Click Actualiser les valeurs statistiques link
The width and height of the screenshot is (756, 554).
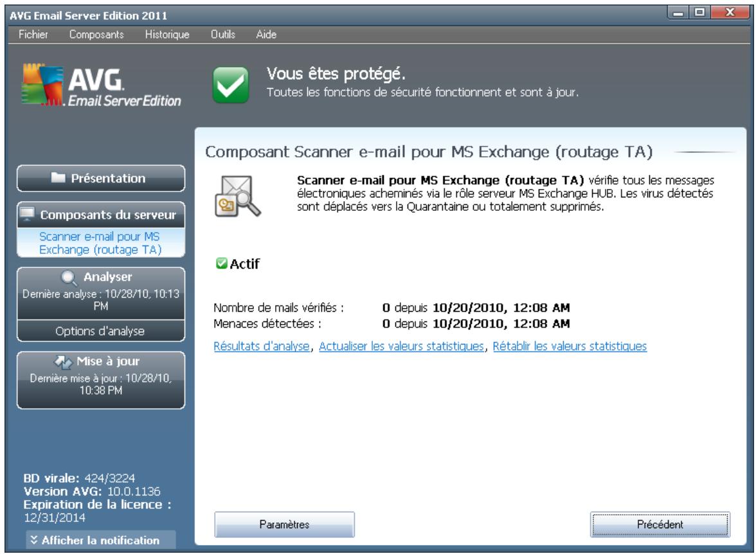(401, 346)
